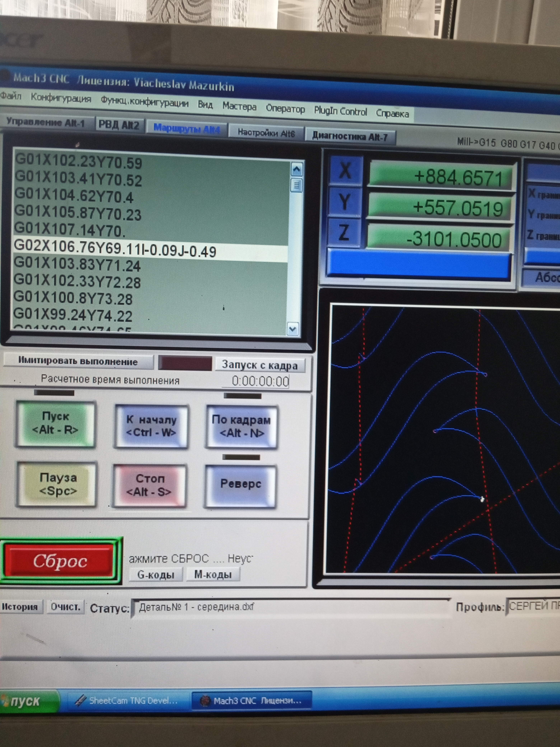Switch to Настройки Alt6 tab
The width and height of the screenshot is (560, 747).
coord(266,132)
